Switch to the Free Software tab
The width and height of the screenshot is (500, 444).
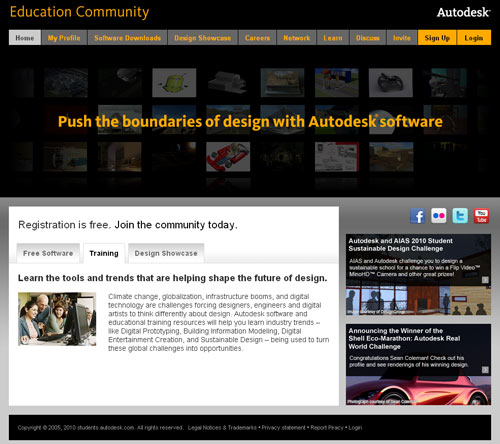tap(48, 253)
